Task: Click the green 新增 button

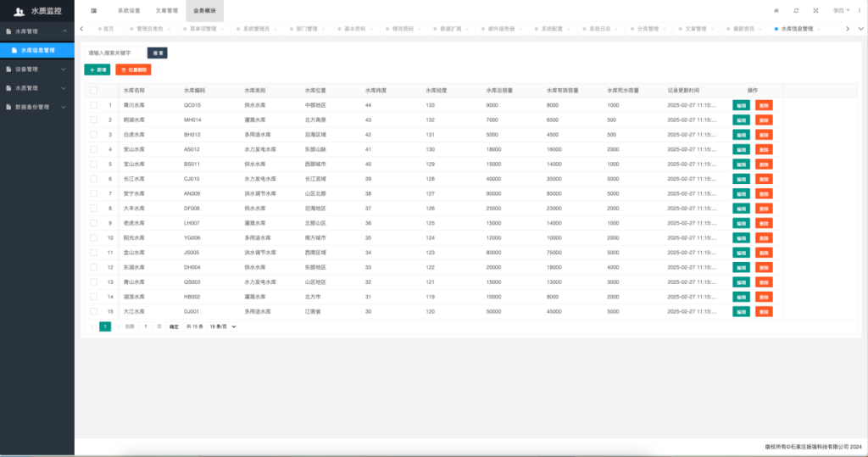Action: coord(97,70)
